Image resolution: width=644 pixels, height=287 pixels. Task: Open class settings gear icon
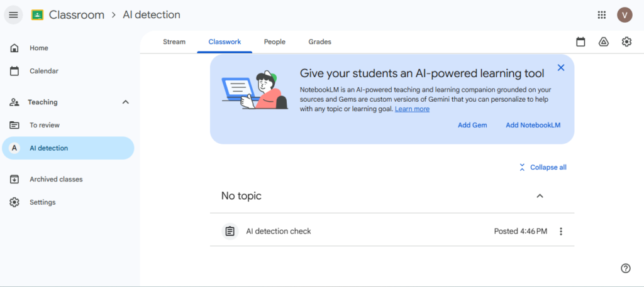(x=626, y=42)
